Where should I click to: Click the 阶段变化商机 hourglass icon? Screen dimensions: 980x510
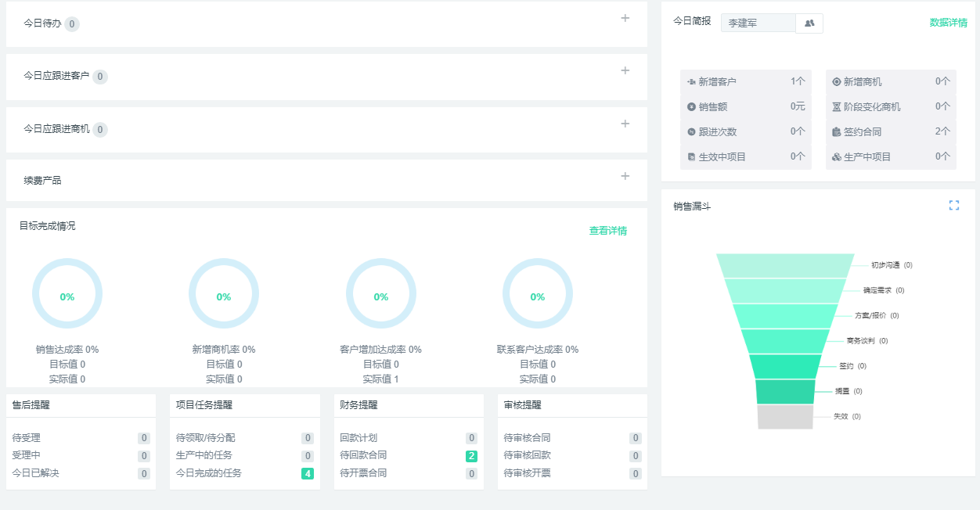(x=836, y=107)
